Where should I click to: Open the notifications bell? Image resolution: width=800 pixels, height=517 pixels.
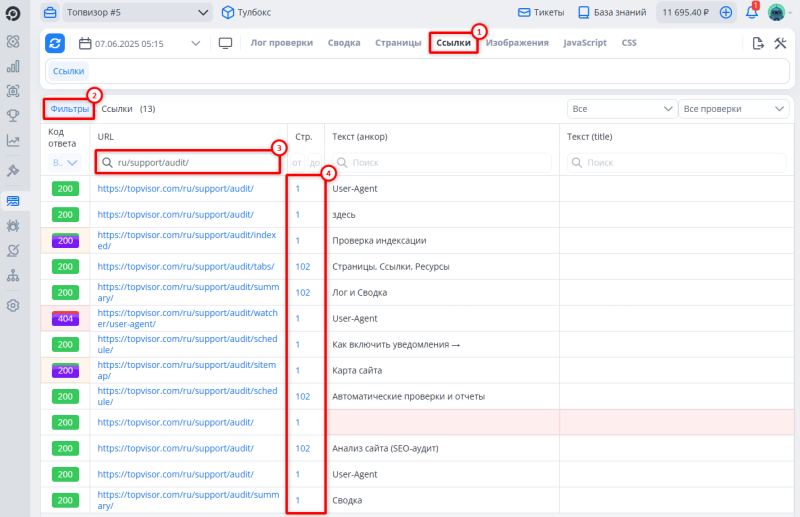751,13
